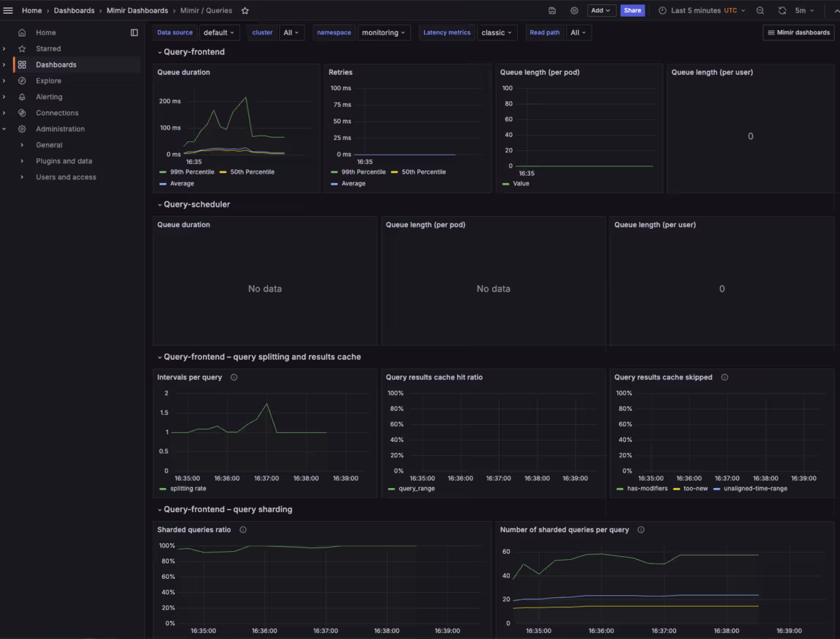This screenshot has width=840, height=639.
Task: Open dashboard settings gear icon
Action: pyautogui.click(x=574, y=11)
